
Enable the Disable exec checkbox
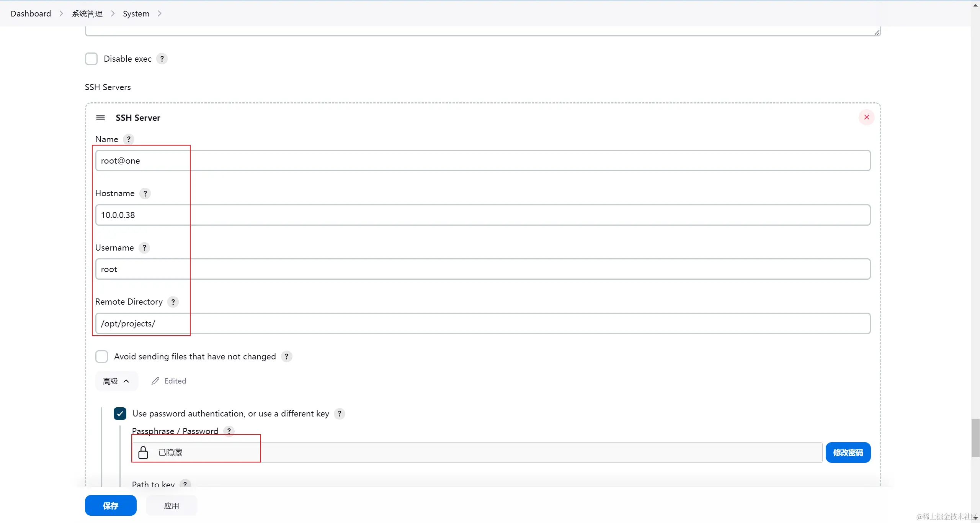91,59
